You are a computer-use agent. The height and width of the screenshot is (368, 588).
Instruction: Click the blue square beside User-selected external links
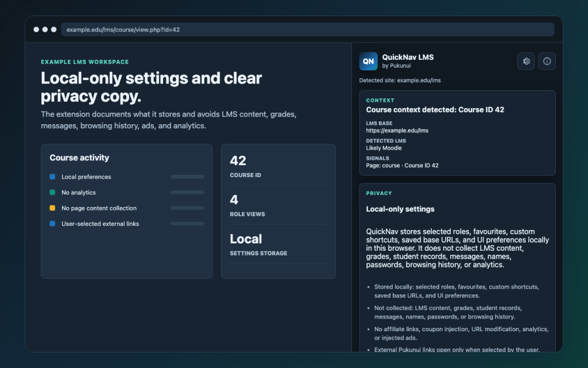(x=52, y=224)
